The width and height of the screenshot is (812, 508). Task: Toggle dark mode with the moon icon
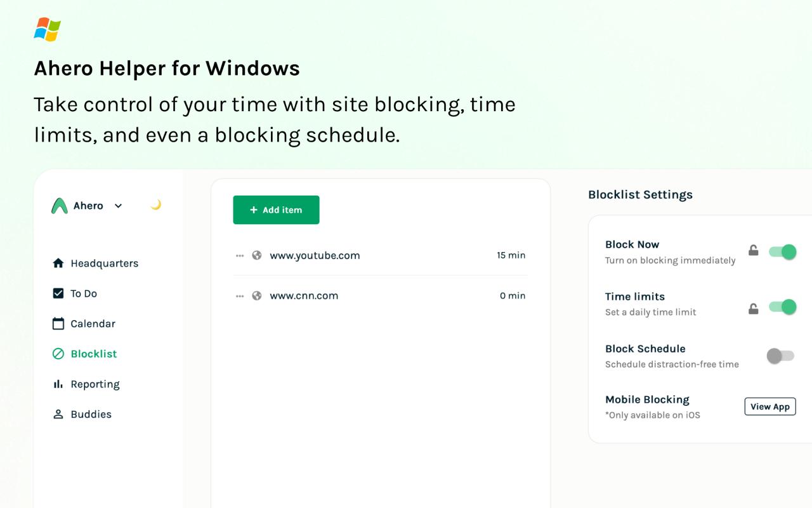pos(155,204)
